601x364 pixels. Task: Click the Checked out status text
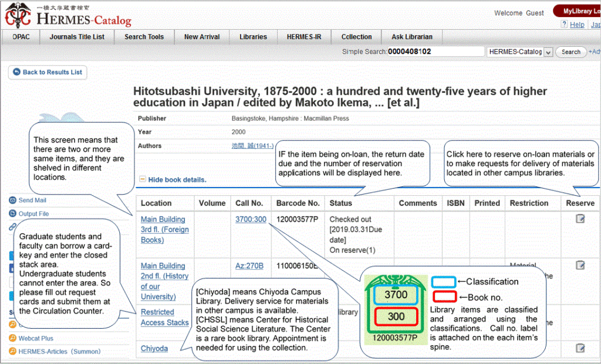(x=350, y=219)
